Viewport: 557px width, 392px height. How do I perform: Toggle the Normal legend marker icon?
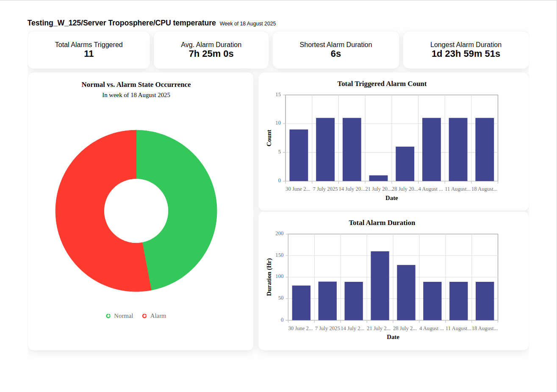[x=108, y=316]
